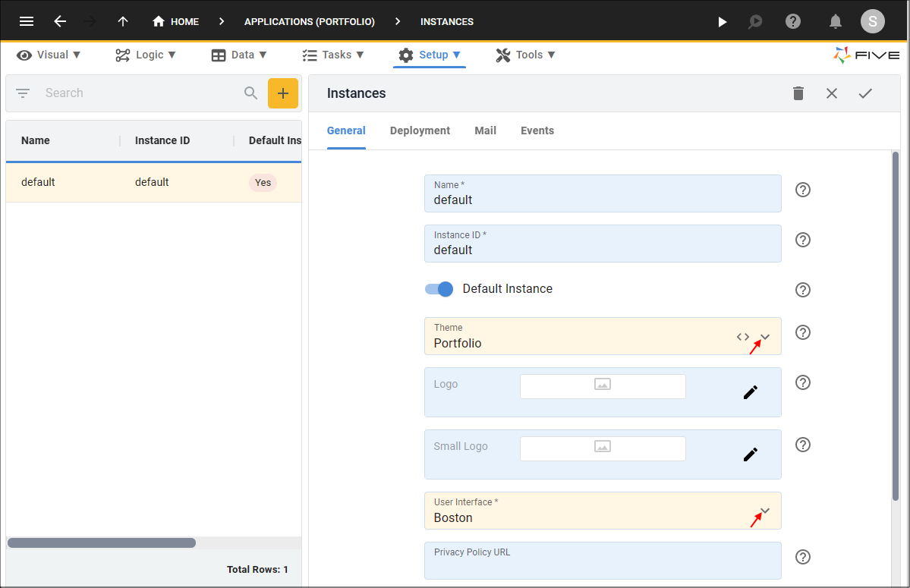Go back with the left arrow

coord(60,21)
